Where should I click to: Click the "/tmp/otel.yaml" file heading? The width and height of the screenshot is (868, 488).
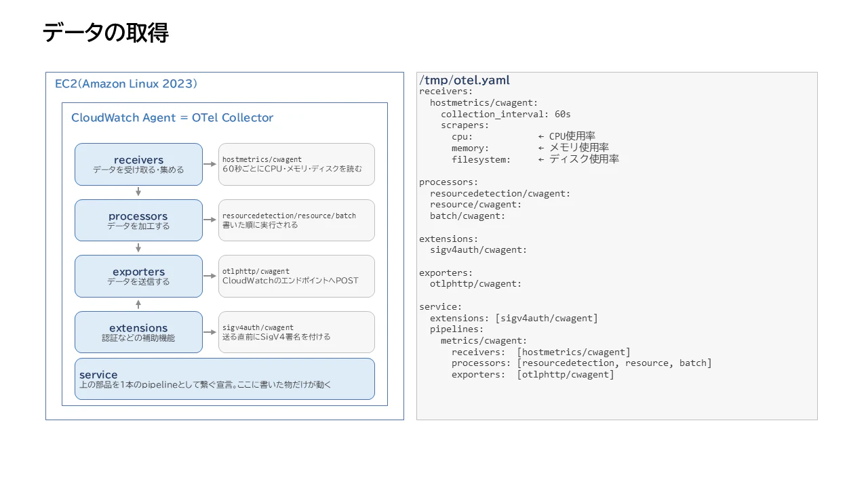tap(465, 81)
